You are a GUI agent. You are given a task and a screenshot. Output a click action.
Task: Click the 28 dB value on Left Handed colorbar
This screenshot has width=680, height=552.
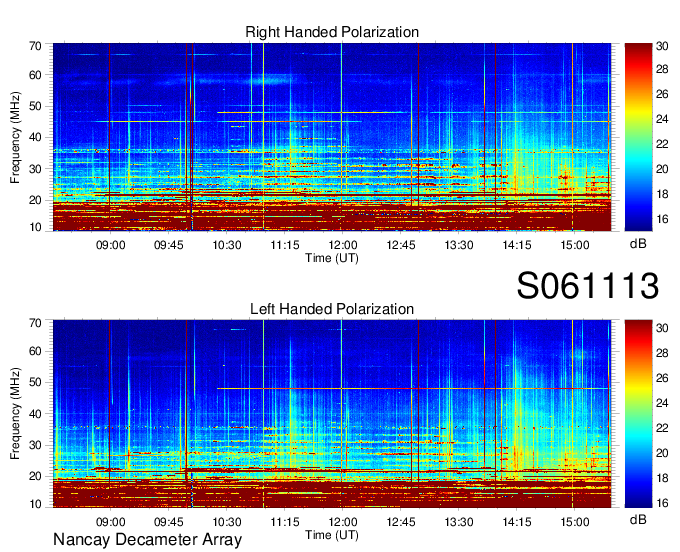pos(662,353)
